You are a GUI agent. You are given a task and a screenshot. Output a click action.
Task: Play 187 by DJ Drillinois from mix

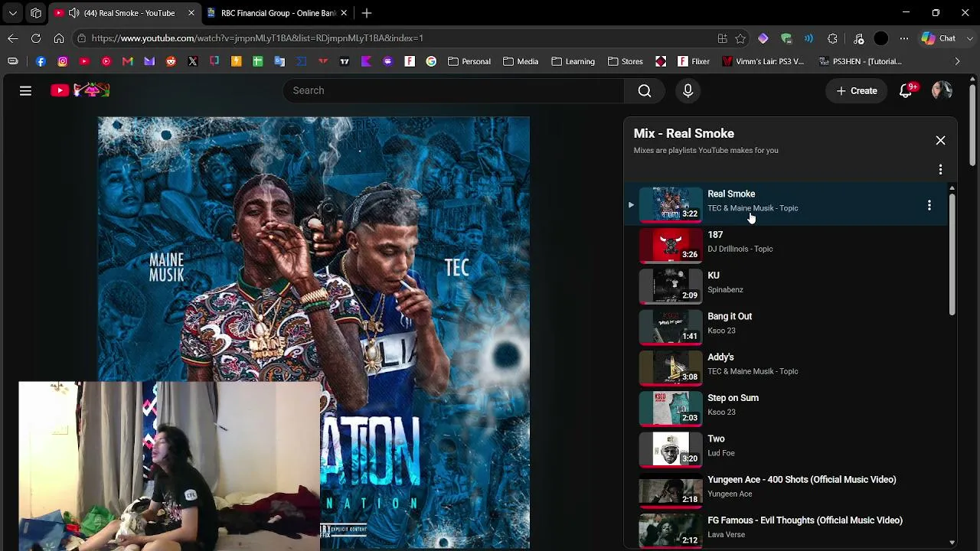(786, 245)
